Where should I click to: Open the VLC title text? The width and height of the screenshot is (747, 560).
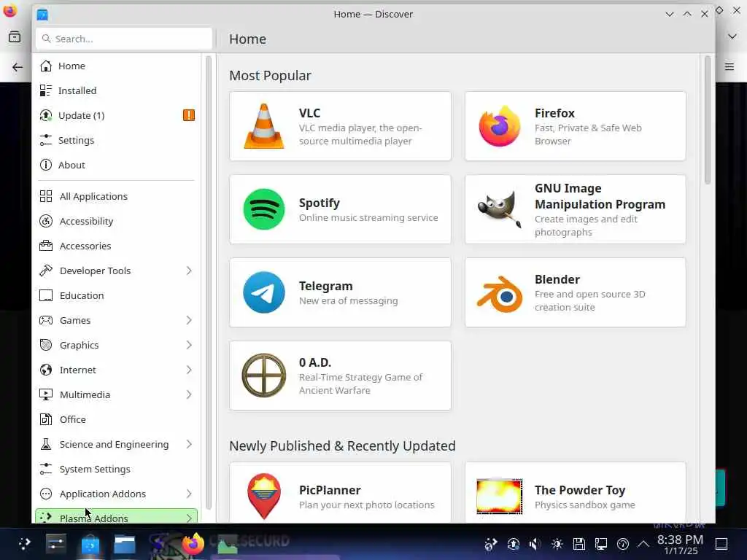pyautogui.click(x=309, y=113)
